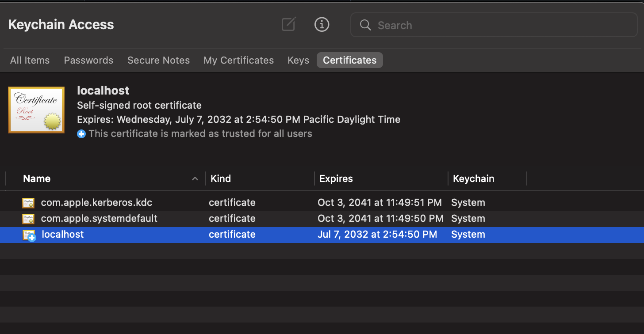Switch to the Passwords tab

tap(88, 61)
